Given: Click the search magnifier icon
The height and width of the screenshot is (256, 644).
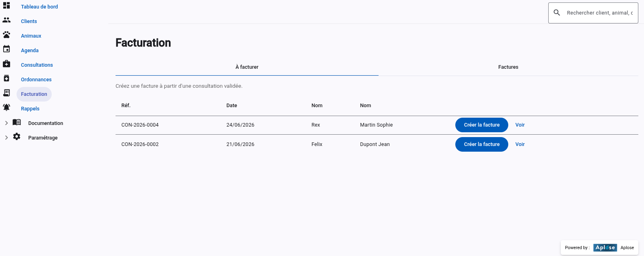Looking at the screenshot, I should 557,13.
